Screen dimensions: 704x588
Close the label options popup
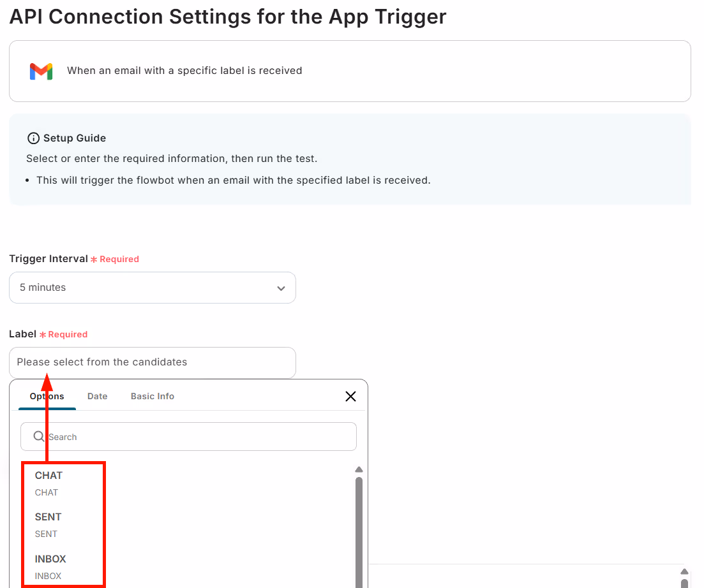click(350, 397)
